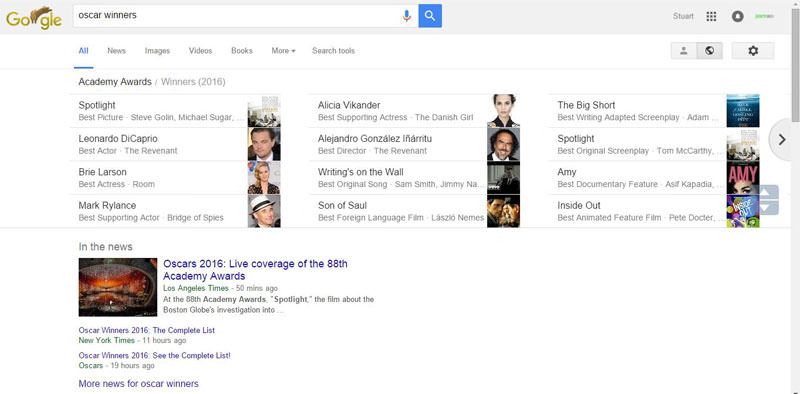Screen dimensions: 800x394
Task: Open the More search types dropdown
Action: click(x=283, y=51)
